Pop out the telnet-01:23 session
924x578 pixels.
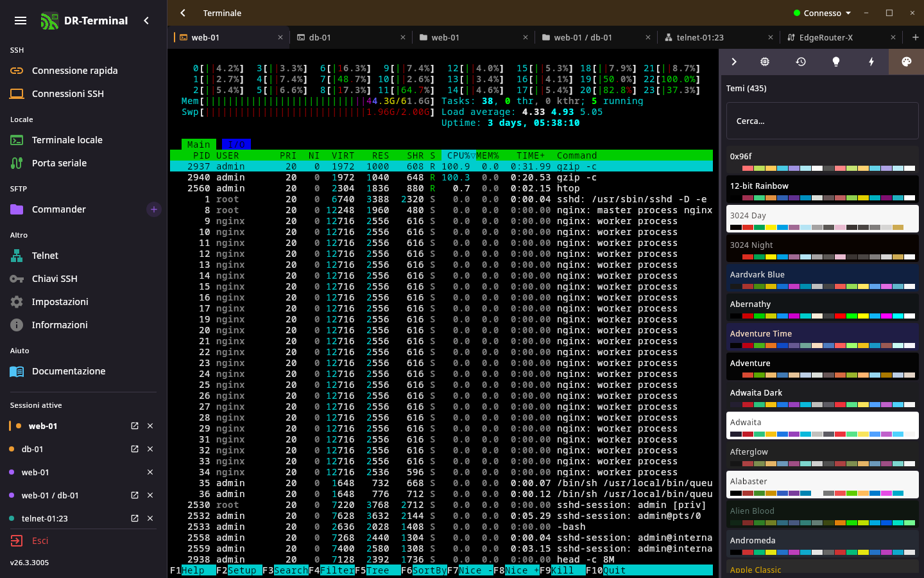click(135, 518)
